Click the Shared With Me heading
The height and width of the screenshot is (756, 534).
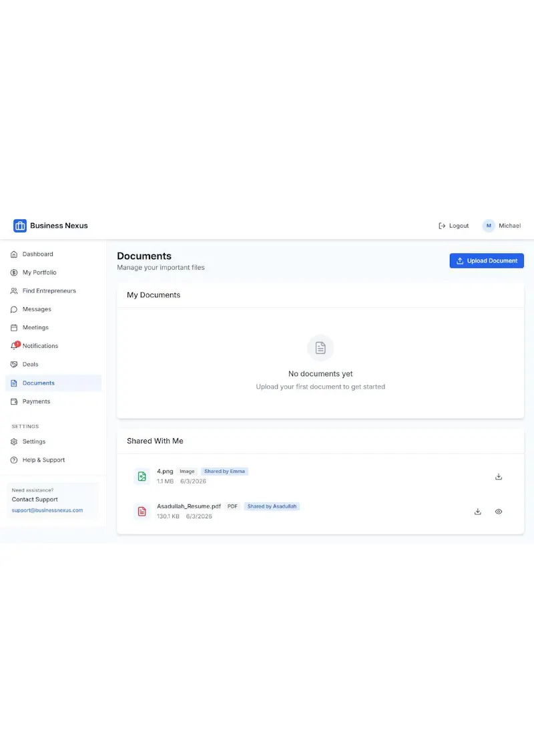[x=155, y=441]
